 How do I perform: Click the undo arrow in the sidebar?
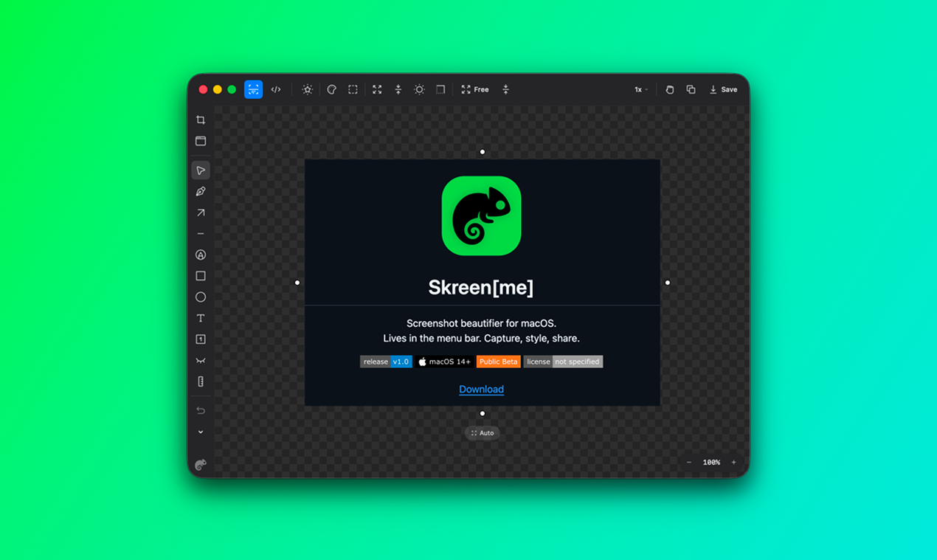point(201,410)
